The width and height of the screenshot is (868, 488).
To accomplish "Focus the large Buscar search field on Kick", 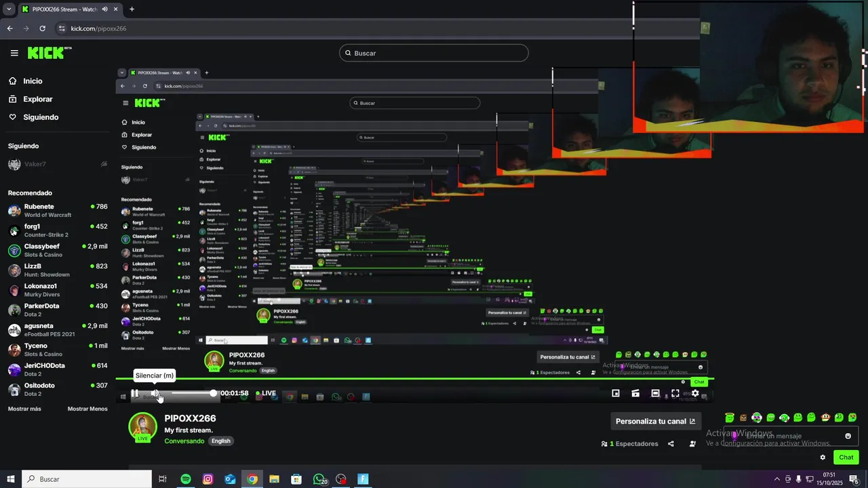I will pyautogui.click(x=434, y=53).
